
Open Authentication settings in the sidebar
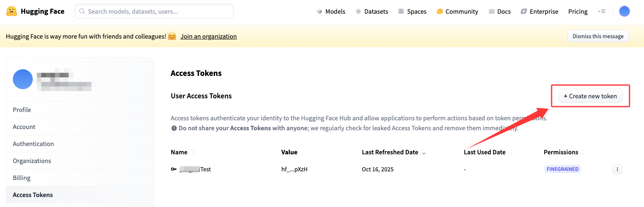point(33,144)
